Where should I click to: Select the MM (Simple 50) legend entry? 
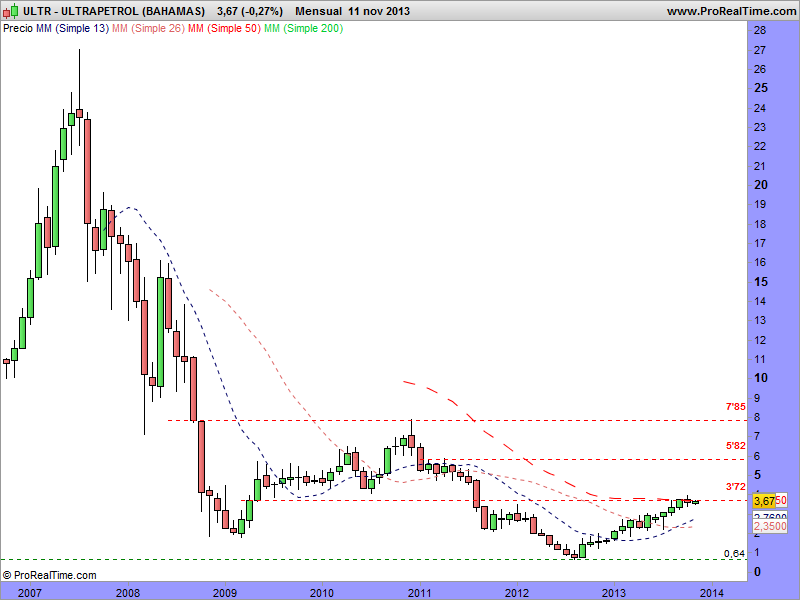tap(224, 29)
